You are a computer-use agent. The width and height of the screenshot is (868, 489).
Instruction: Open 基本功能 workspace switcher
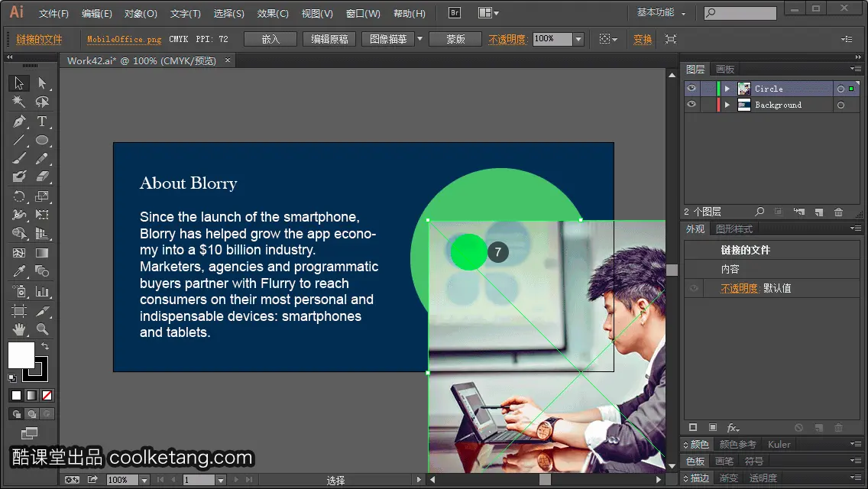[661, 12]
